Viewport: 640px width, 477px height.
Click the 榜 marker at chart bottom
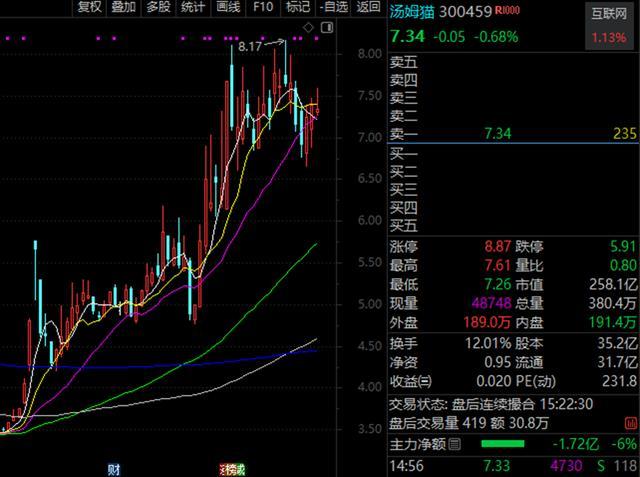[x=232, y=470]
